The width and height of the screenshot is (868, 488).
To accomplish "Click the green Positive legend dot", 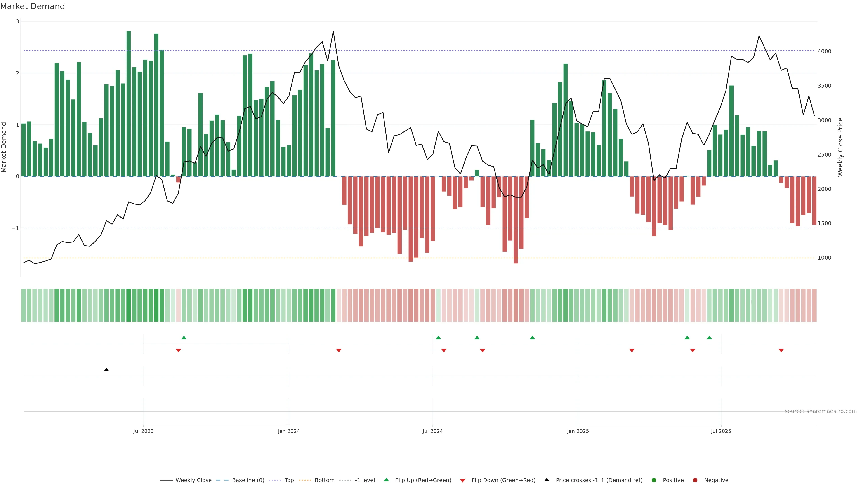I will pos(654,480).
